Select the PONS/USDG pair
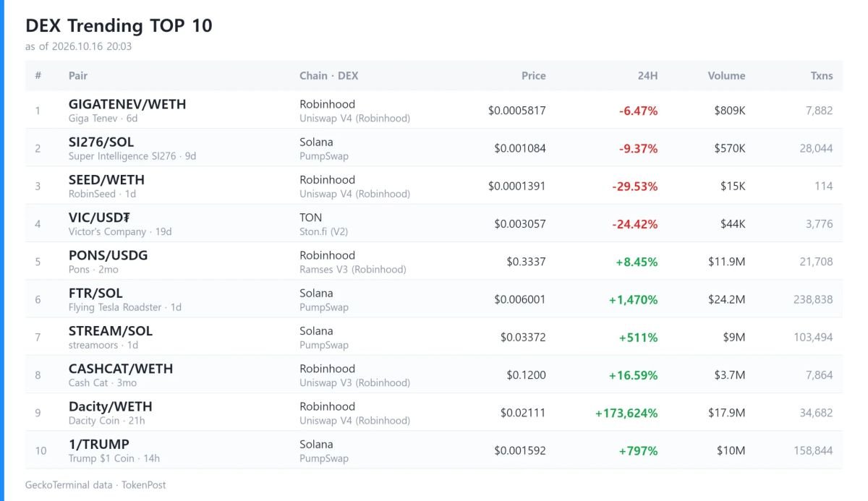The image size is (868, 501). (x=108, y=255)
